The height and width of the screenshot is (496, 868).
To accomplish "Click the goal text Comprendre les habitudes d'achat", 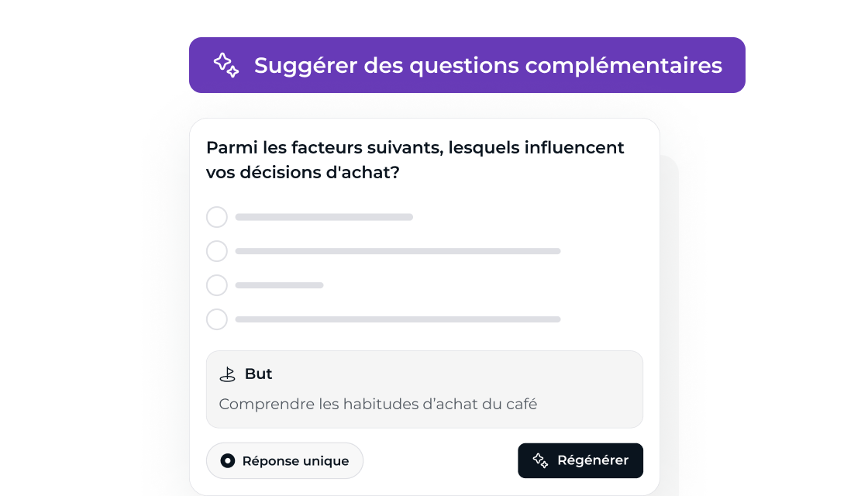I will [378, 404].
